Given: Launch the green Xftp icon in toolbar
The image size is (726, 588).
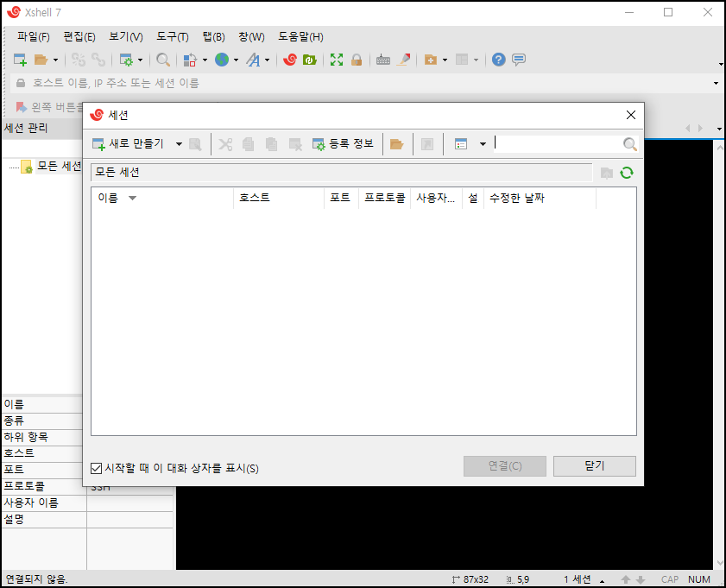Looking at the screenshot, I should [x=309, y=60].
